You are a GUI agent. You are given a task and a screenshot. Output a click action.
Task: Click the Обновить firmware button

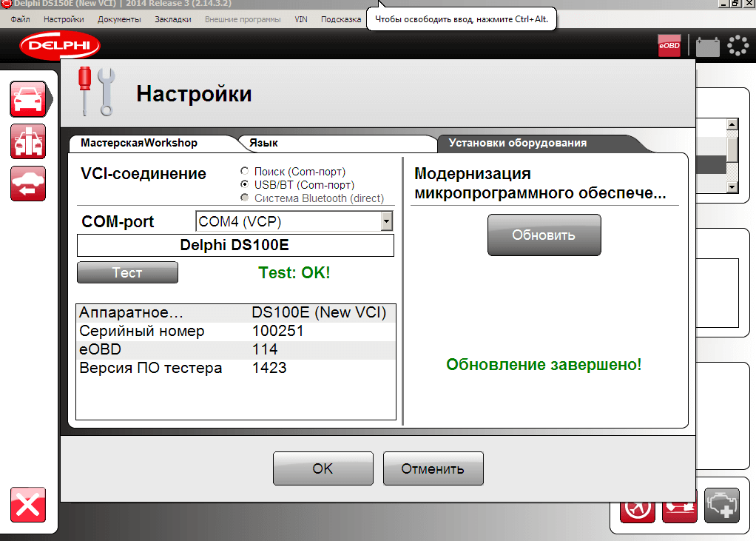[544, 235]
